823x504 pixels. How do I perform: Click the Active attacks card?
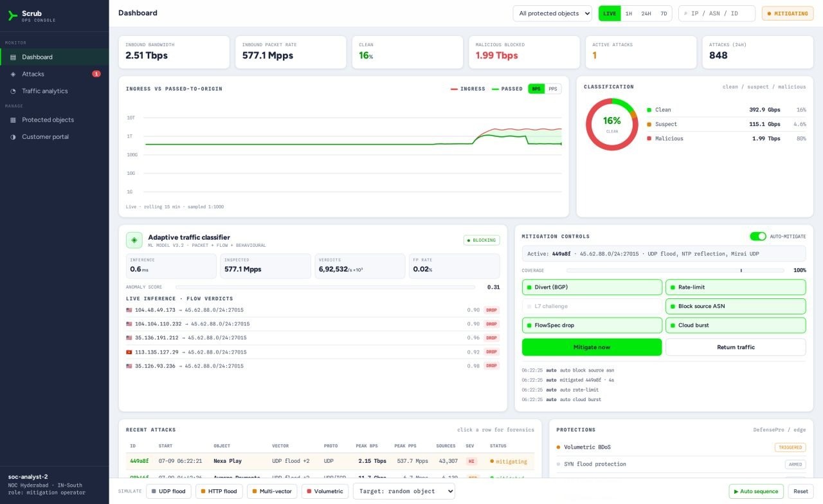(641, 52)
